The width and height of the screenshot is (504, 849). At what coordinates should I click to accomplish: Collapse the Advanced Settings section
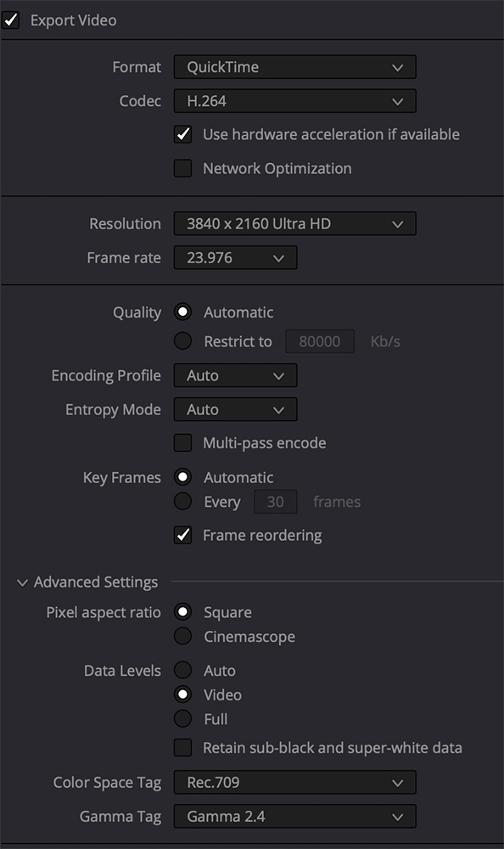(x=22, y=582)
